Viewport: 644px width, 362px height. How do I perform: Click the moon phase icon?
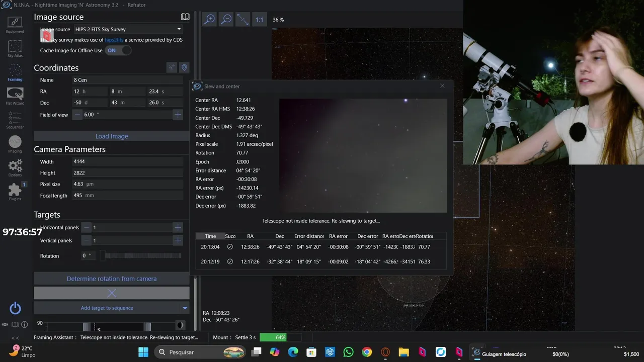coord(180,325)
